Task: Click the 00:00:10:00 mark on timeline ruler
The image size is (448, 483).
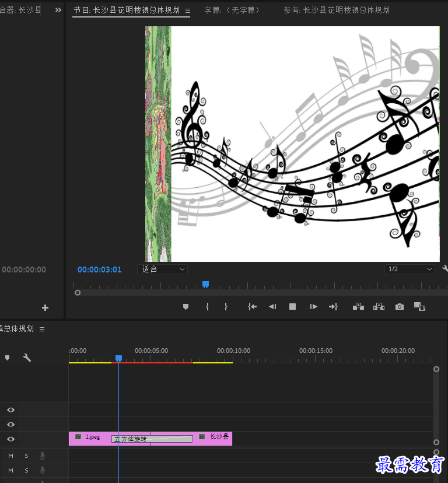Action: tap(233, 351)
